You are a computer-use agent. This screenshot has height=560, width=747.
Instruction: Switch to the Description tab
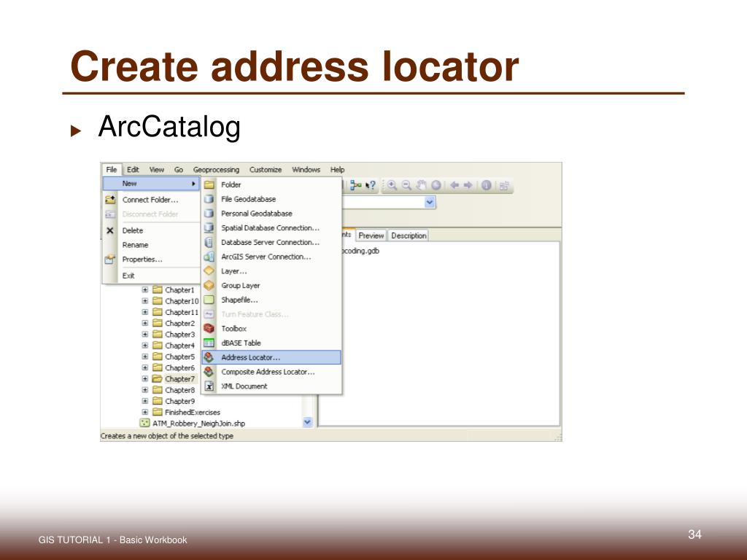coord(409,236)
